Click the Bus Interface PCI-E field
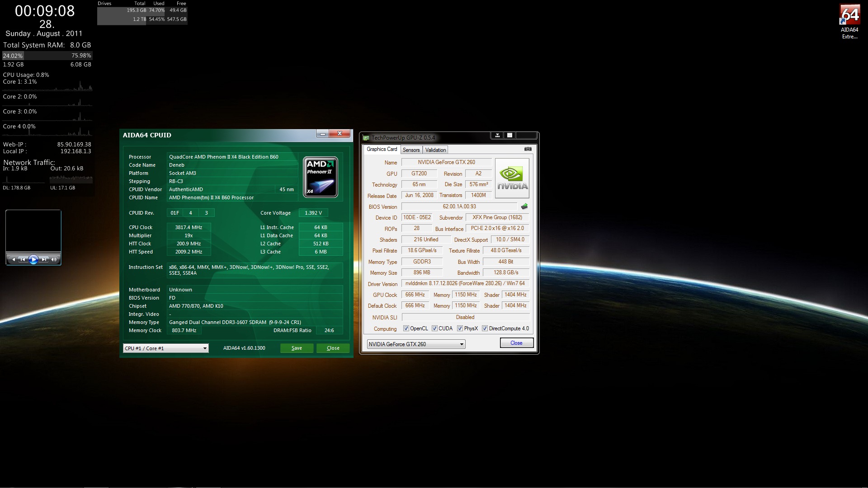 497,228
